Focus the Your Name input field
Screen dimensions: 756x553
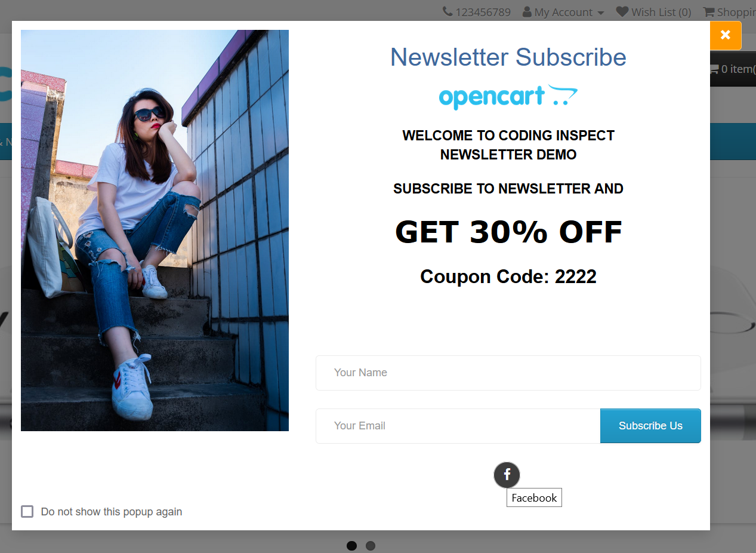508,373
